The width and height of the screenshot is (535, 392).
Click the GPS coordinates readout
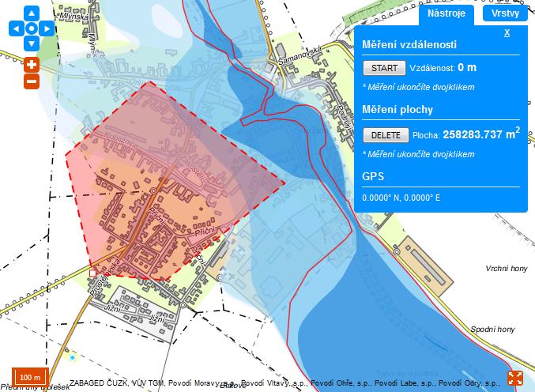point(401,197)
